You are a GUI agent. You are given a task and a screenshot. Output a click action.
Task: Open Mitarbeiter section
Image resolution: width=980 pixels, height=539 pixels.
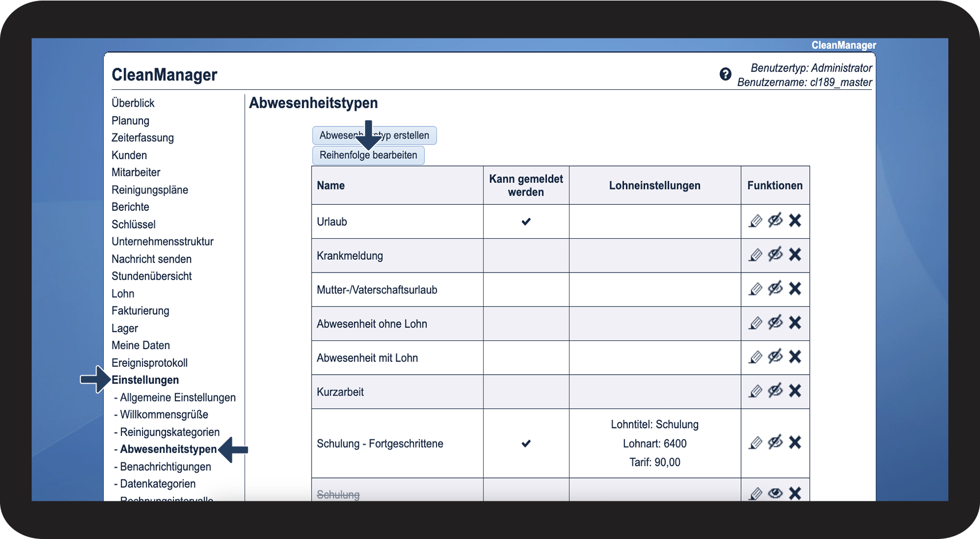(x=136, y=173)
